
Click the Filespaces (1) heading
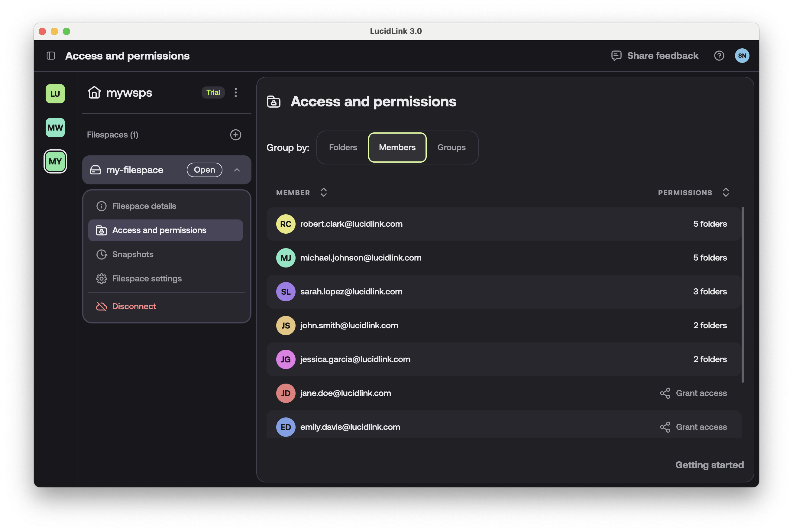pos(113,135)
